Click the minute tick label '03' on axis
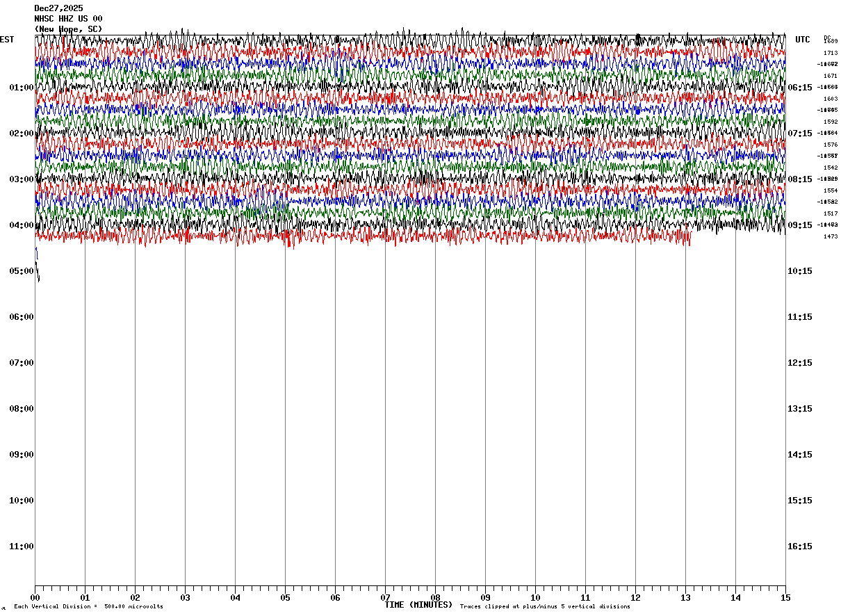Image resolution: width=841 pixels, height=616 pixels. [x=185, y=598]
